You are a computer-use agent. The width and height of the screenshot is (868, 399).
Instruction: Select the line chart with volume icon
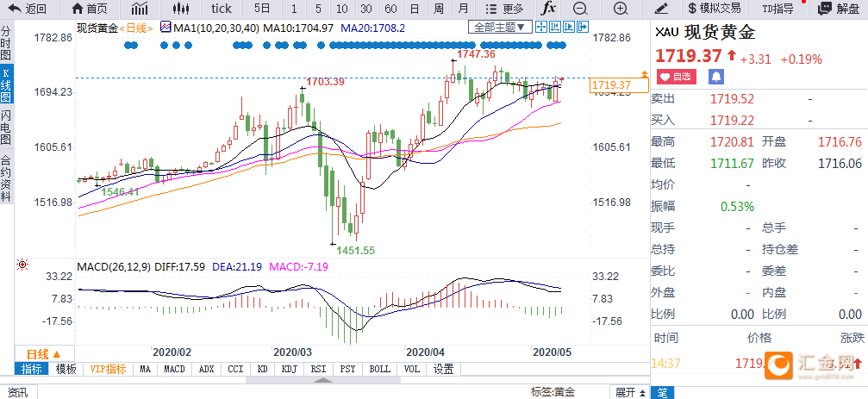(140, 9)
